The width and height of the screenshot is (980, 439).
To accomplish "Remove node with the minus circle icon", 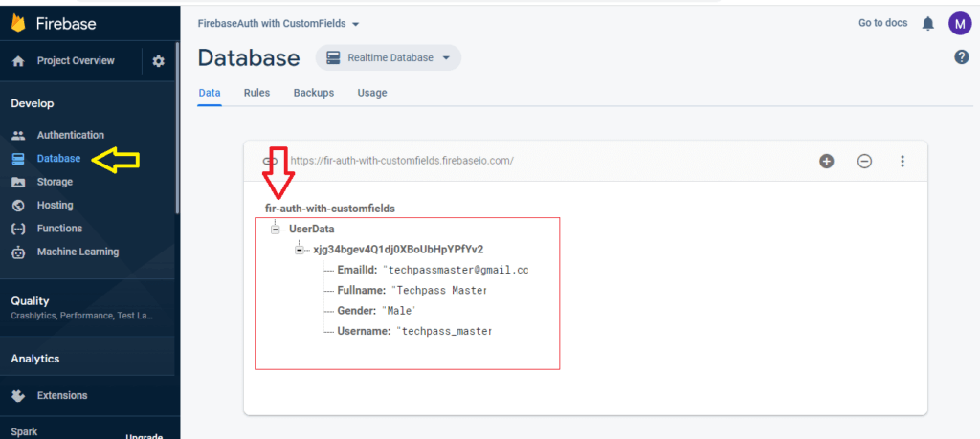I will (864, 161).
